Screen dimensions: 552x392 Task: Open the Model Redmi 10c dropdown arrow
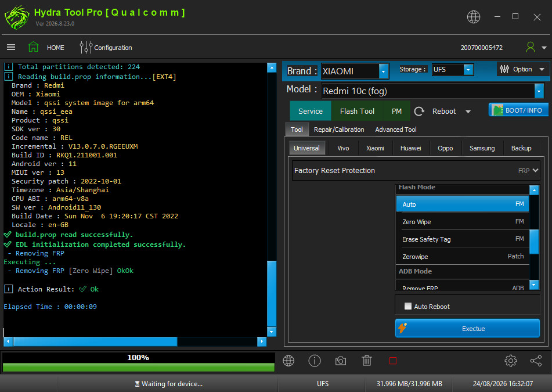point(539,91)
